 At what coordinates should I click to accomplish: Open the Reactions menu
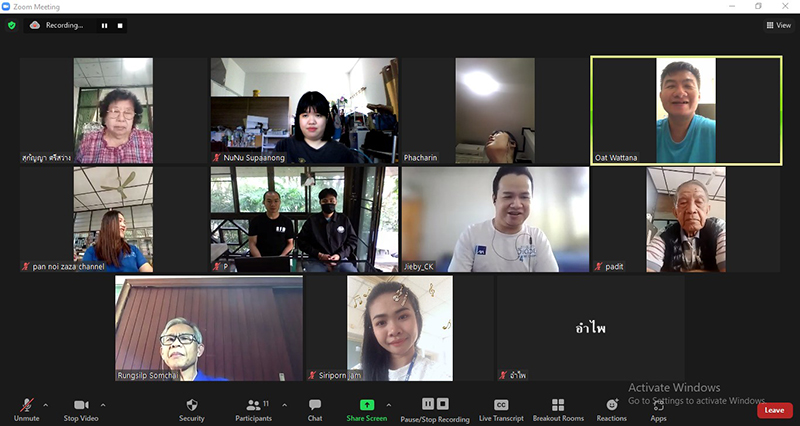pos(611,410)
